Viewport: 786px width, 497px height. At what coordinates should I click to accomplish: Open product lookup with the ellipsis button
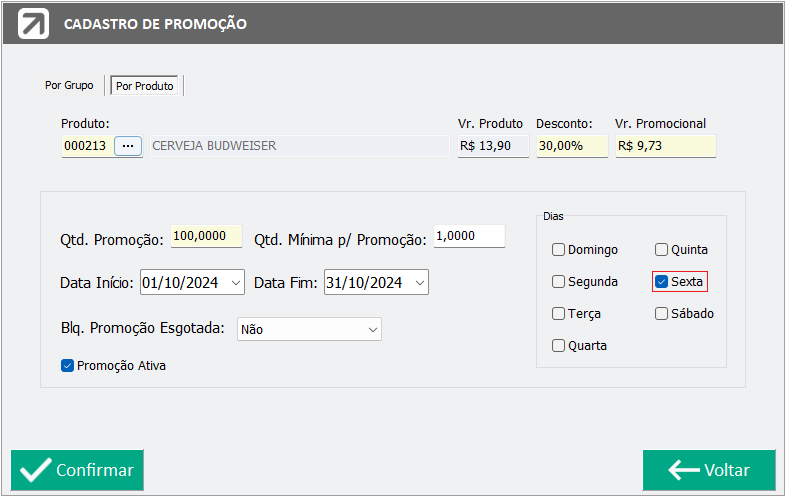tap(127, 146)
